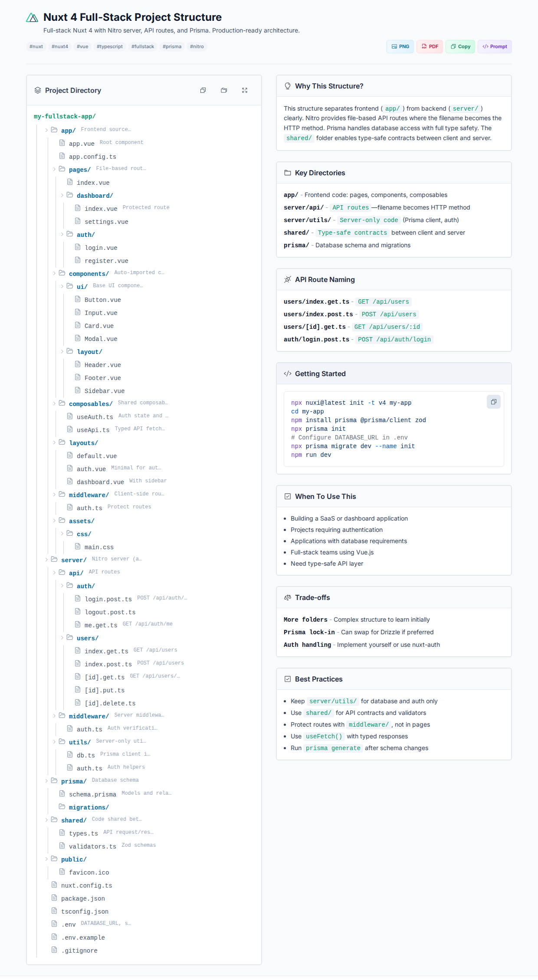Viewport: 538px width, 980px height.
Task: Expand Project Directory to fullscreen
Action: click(245, 90)
